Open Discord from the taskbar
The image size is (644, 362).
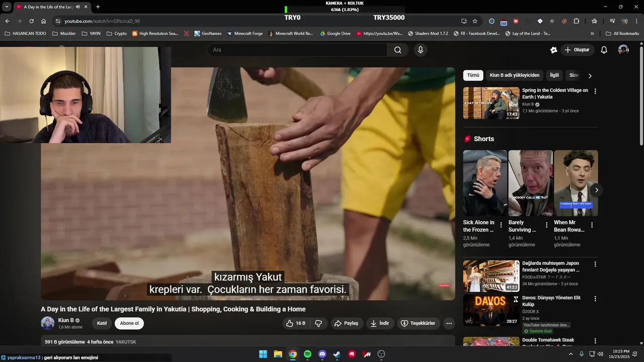(x=323, y=354)
